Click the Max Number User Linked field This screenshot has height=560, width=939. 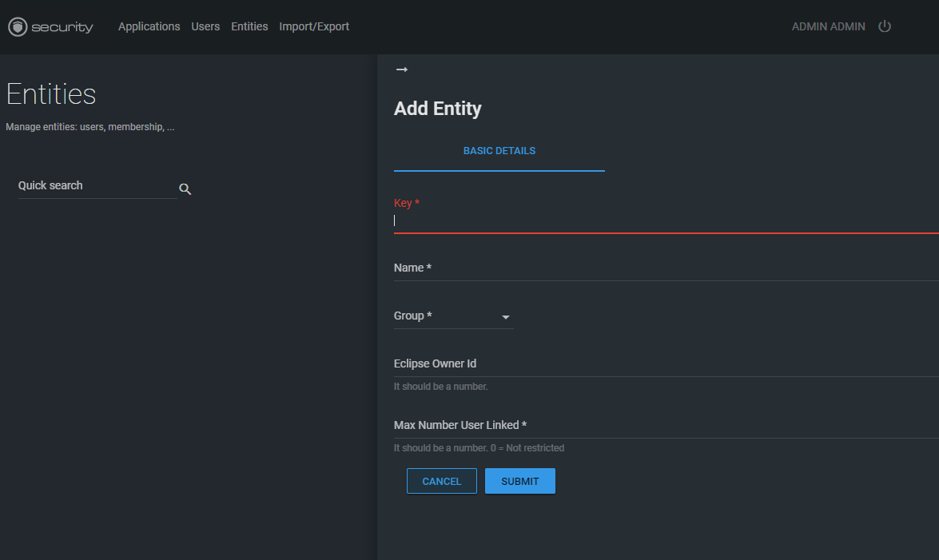click(x=665, y=426)
